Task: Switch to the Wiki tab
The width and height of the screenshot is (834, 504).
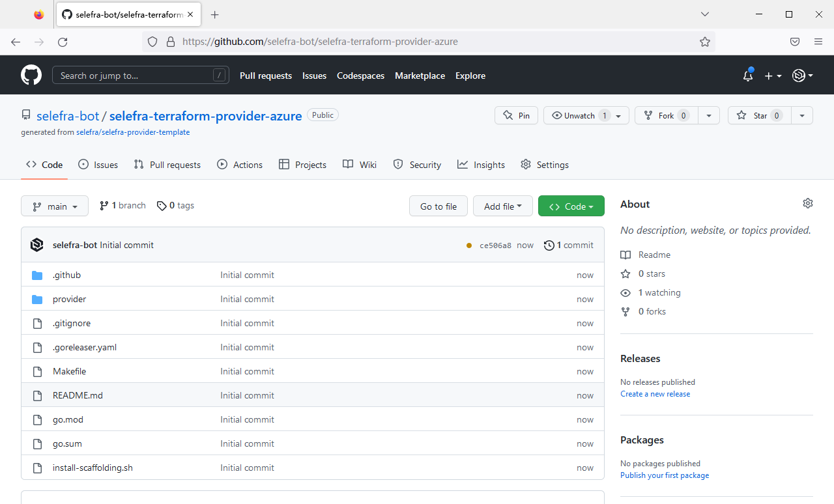Action: (360, 165)
